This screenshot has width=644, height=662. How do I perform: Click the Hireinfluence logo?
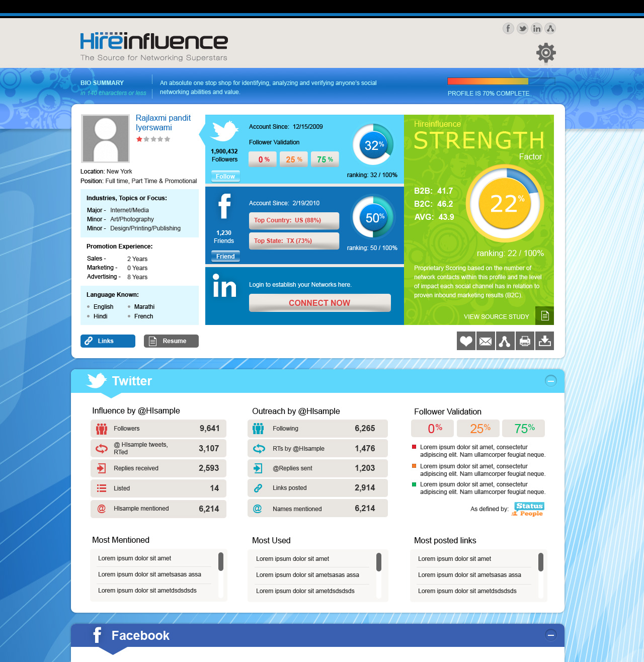154,47
